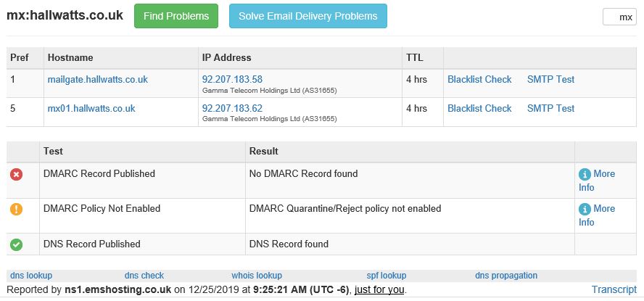The image size is (644, 301).
Task: Open IP address 92.207.183.58
Action: (232, 79)
